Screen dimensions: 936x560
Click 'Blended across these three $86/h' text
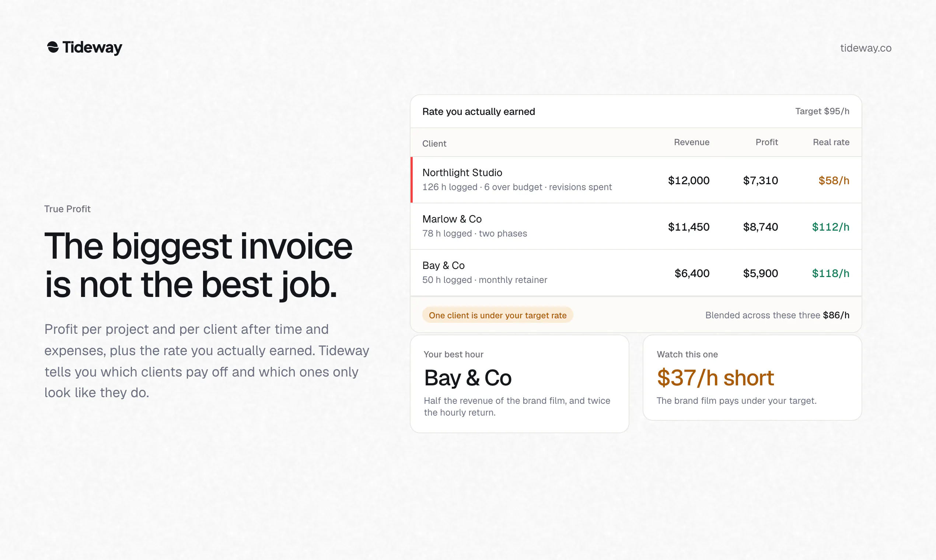coord(777,315)
